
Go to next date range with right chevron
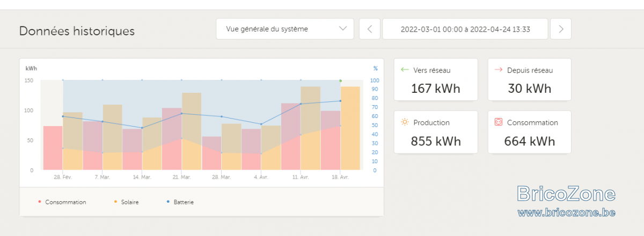pyautogui.click(x=561, y=29)
